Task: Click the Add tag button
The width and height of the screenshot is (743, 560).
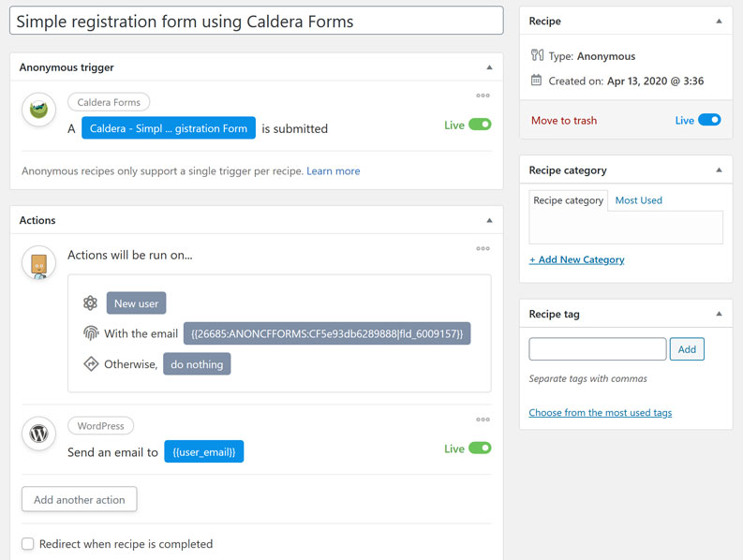Action: pyautogui.click(x=687, y=349)
